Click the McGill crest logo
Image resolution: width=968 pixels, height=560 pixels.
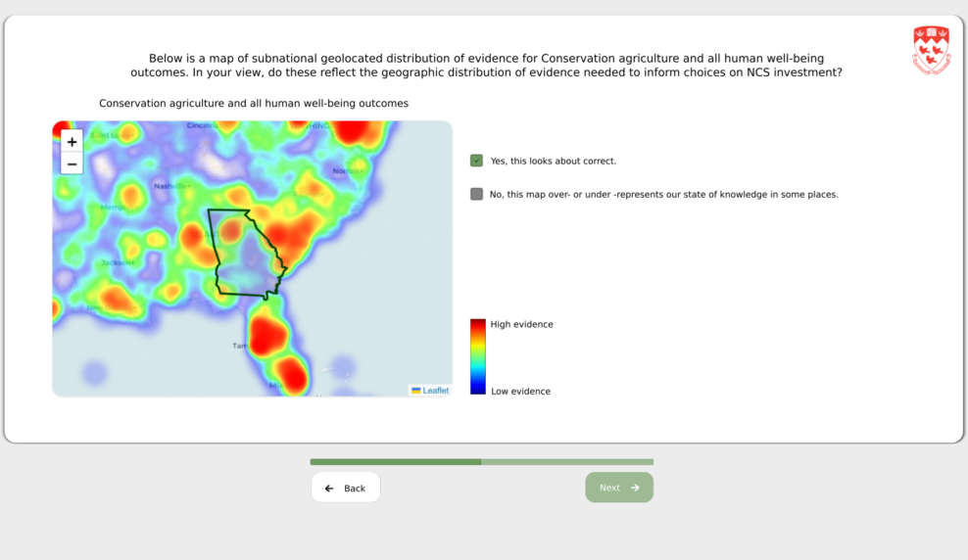point(930,50)
